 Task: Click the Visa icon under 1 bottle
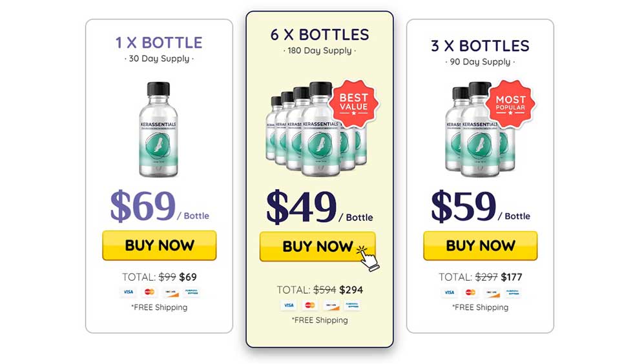129,292
